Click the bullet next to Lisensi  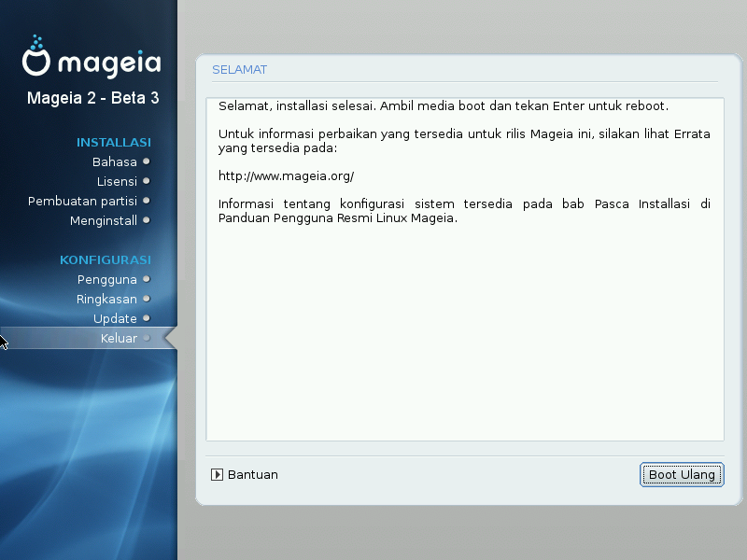tap(147, 181)
